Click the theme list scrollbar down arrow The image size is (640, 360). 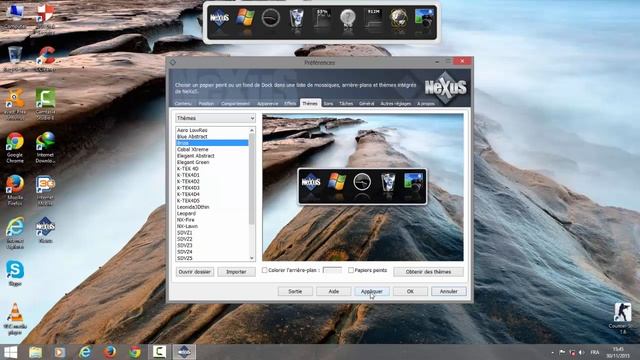coord(252,258)
